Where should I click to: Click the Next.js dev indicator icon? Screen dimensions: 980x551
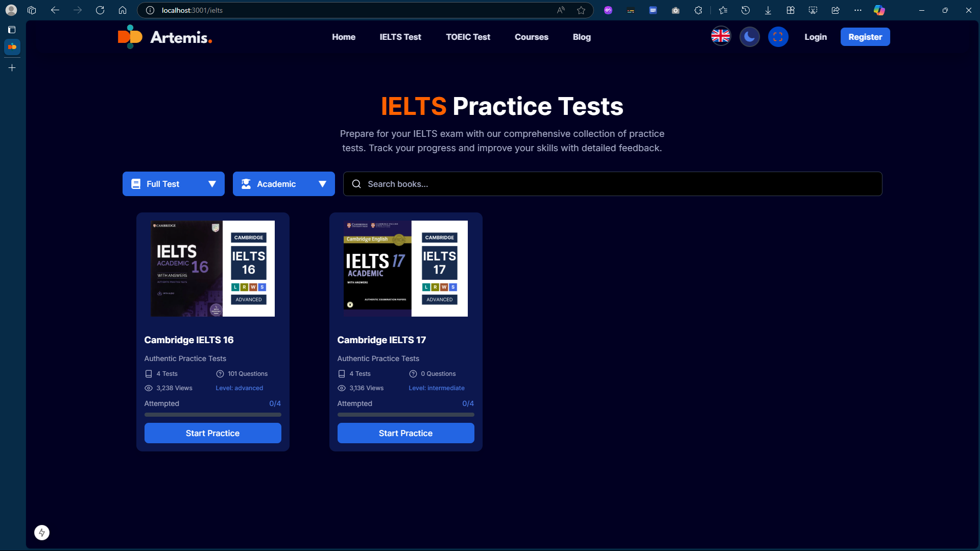click(x=42, y=533)
